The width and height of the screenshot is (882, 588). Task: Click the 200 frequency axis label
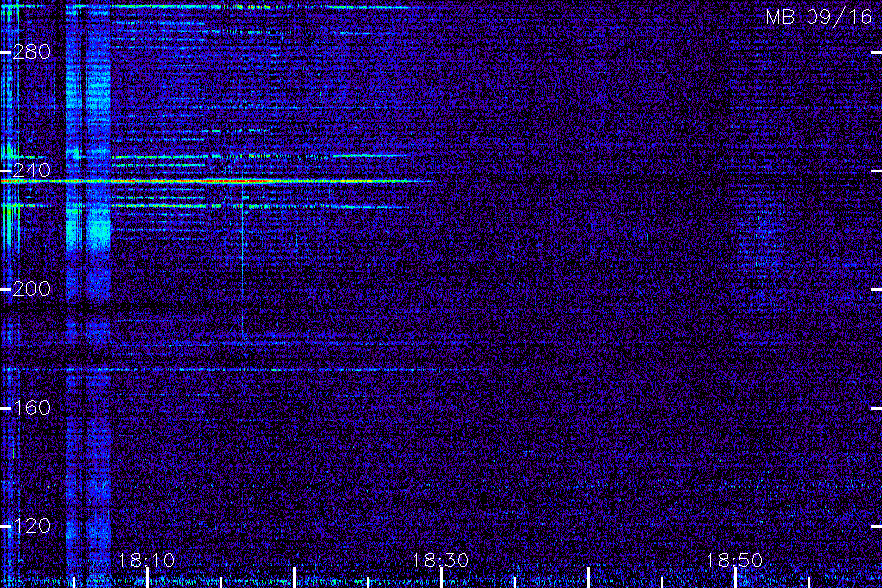(31, 289)
